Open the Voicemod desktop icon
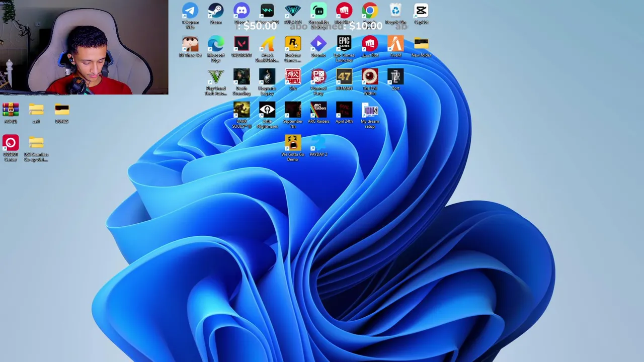 pos(267,14)
